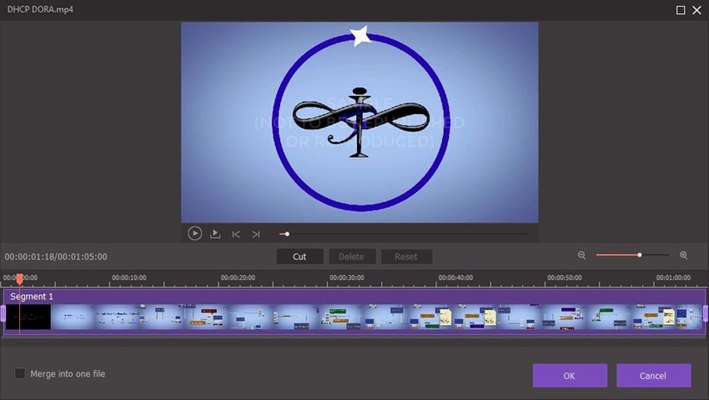This screenshot has width=709, height=400.
Task: Click the left trim handle of Segment 1
Action: (4, 314)
